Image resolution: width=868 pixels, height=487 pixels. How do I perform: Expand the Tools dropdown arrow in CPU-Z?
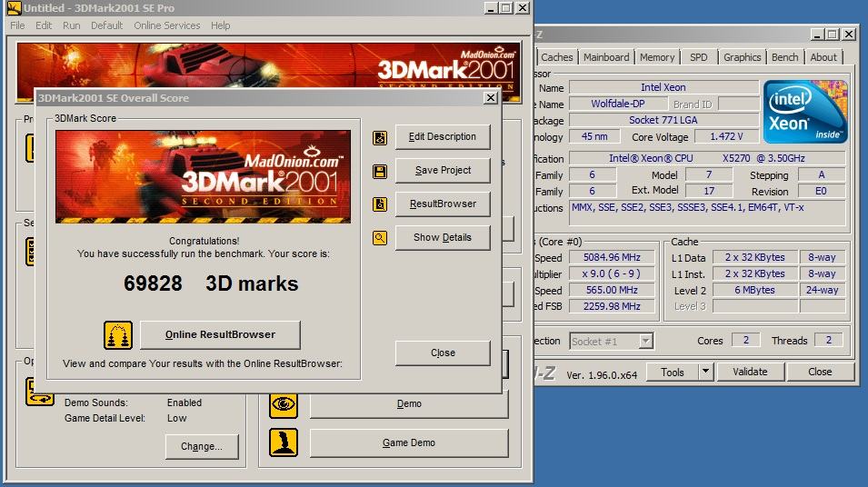click(x=706, y=372)
